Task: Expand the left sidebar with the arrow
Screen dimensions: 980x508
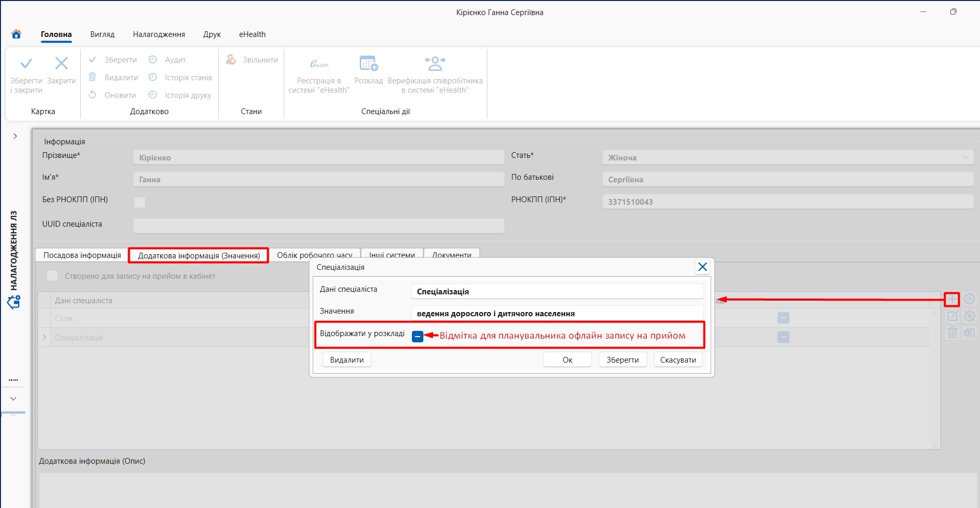Action: (x=15, y=136)
